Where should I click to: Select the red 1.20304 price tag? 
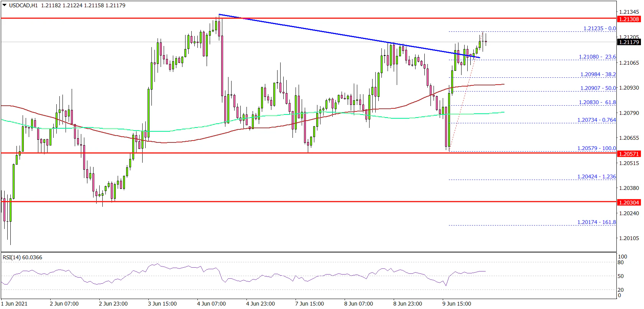pyautogui.click(x=629, y=203)
